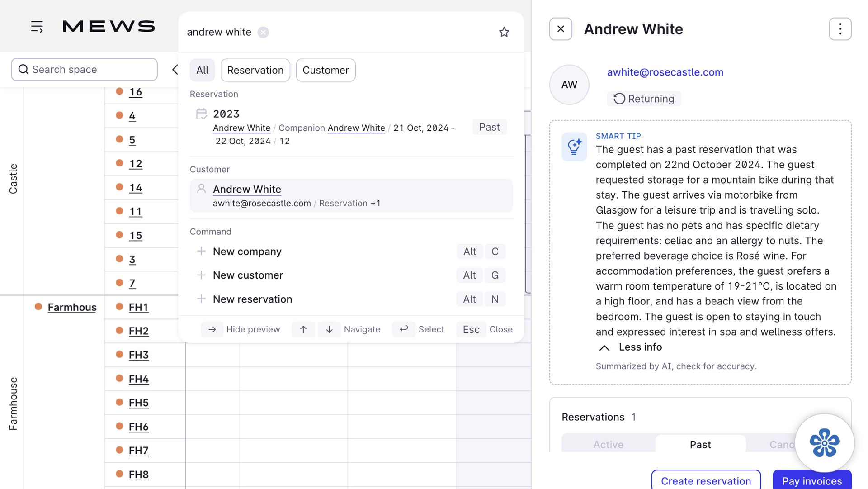The width and height of the screenshot is (868, 489).
Task: Click the calendar icon for reservation 2023
Action: click(202, 114)
